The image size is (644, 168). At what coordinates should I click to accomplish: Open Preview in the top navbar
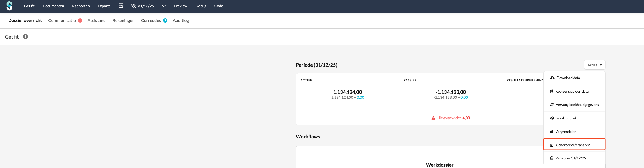(x=181, y=6)
